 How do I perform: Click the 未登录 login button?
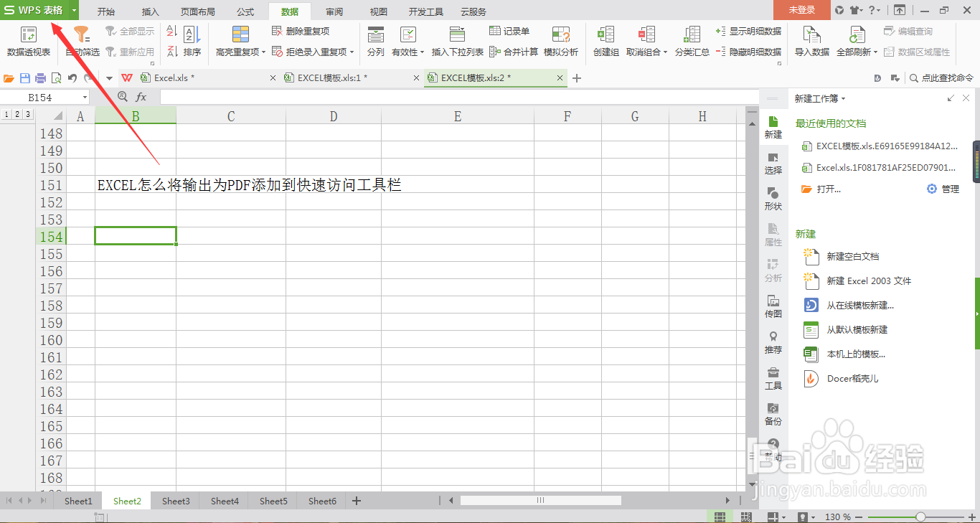tap(802, 10)
